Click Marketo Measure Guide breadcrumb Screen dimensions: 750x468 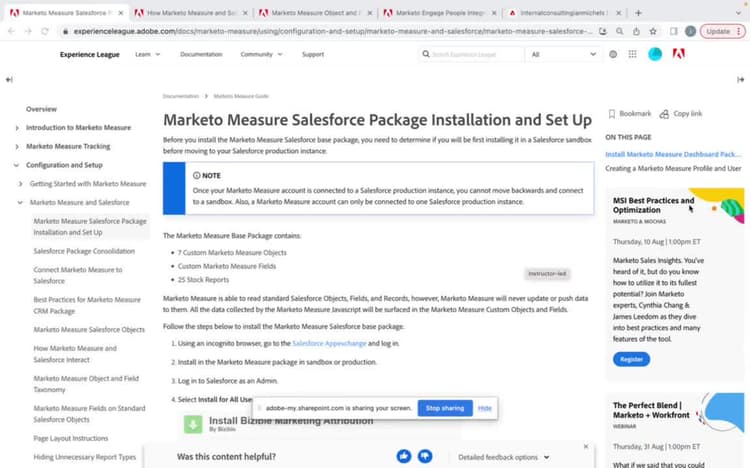[241, 96]
